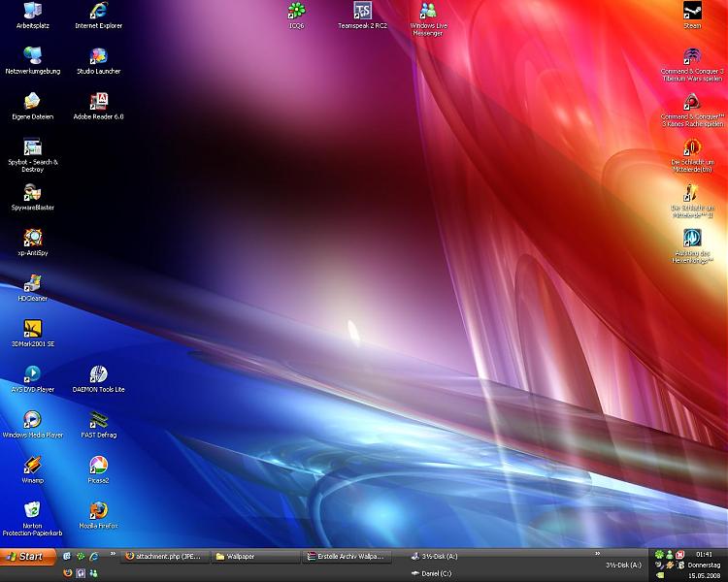Select the 3DMark2001 SE icon

(32, 329)
